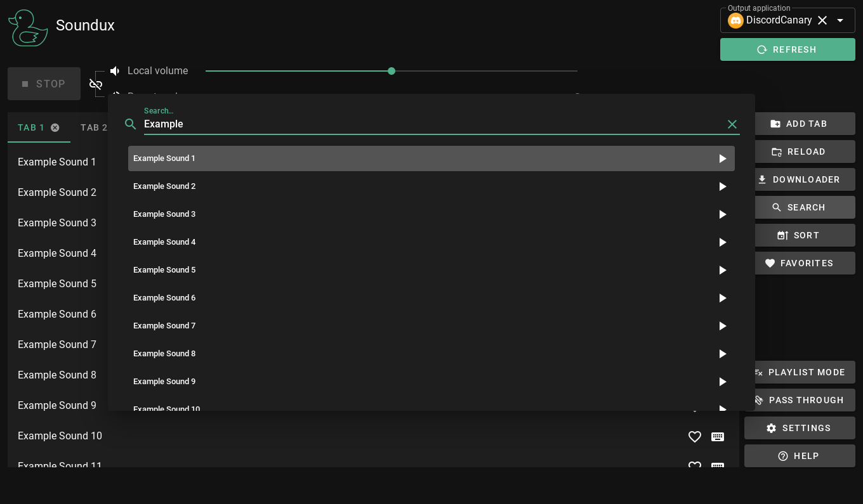
Task: Play Example Sound 6 in search results
Action: (x=723, y=298)
